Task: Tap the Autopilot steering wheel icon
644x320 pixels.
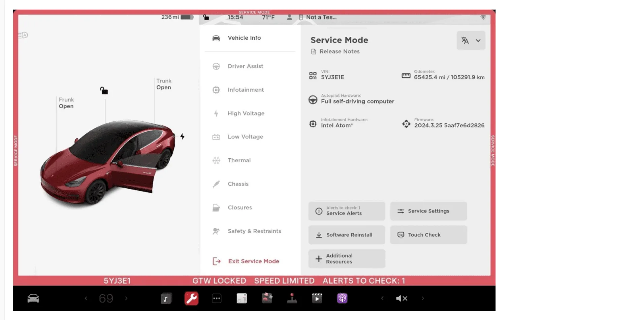Action: point(313,100)
